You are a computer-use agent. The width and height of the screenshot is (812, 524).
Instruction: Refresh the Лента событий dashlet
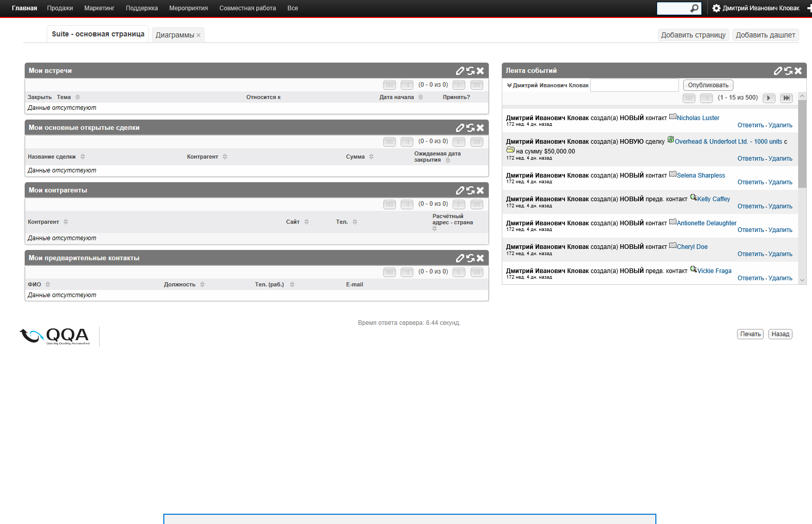coord(788,71)
